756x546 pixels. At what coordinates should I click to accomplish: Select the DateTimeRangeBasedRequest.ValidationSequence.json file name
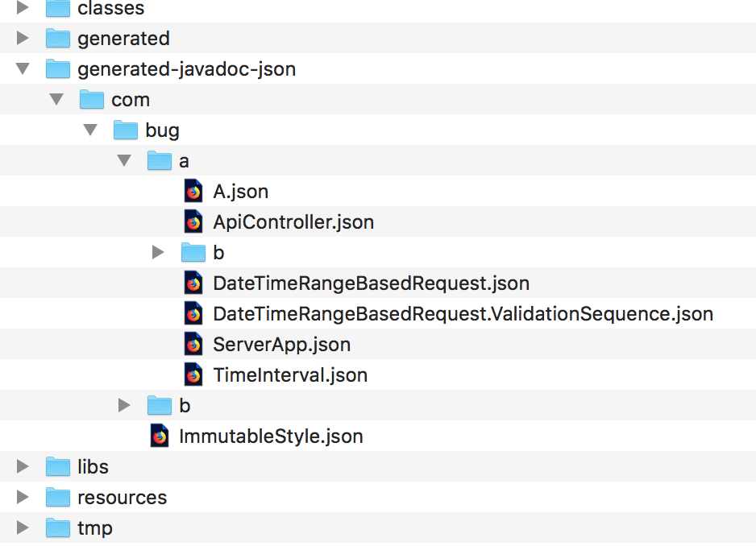[x=463, y=314]
